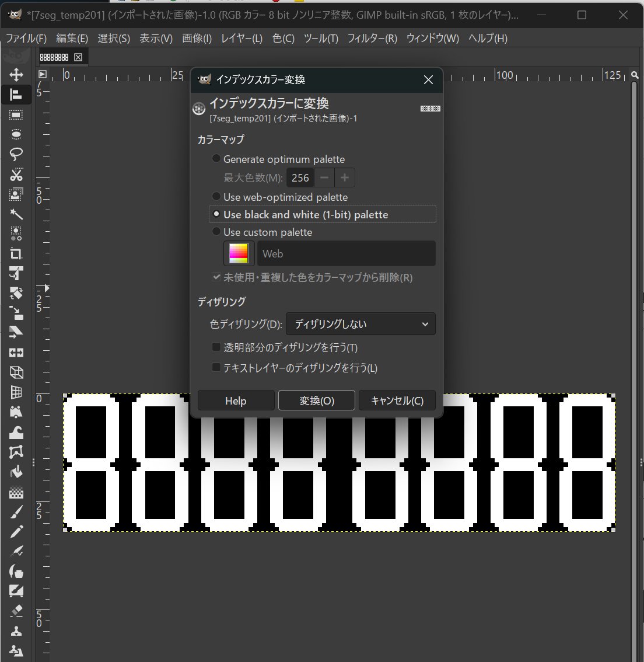Open the フィルター menu

tap(372, 38)
